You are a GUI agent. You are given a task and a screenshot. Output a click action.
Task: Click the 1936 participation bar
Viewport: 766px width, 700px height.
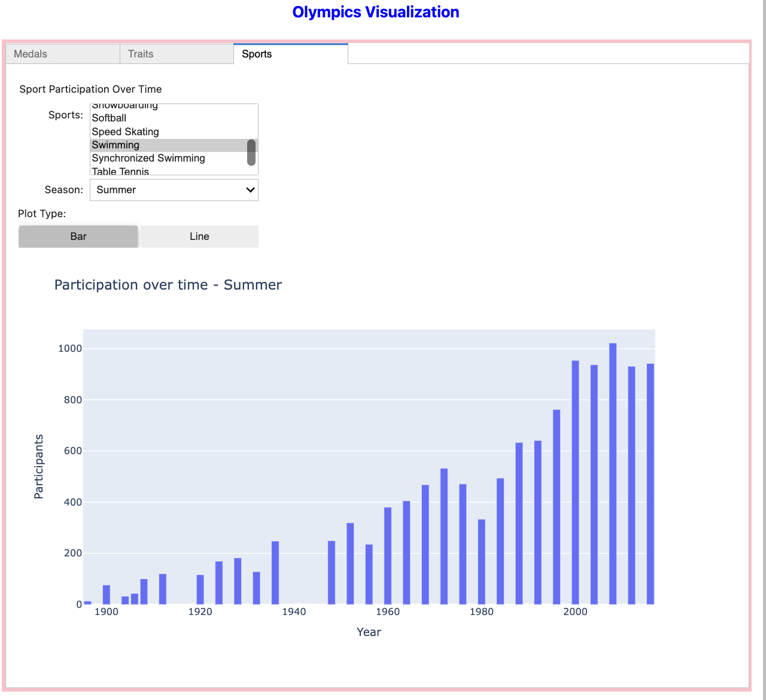click(x=275, y=573)
